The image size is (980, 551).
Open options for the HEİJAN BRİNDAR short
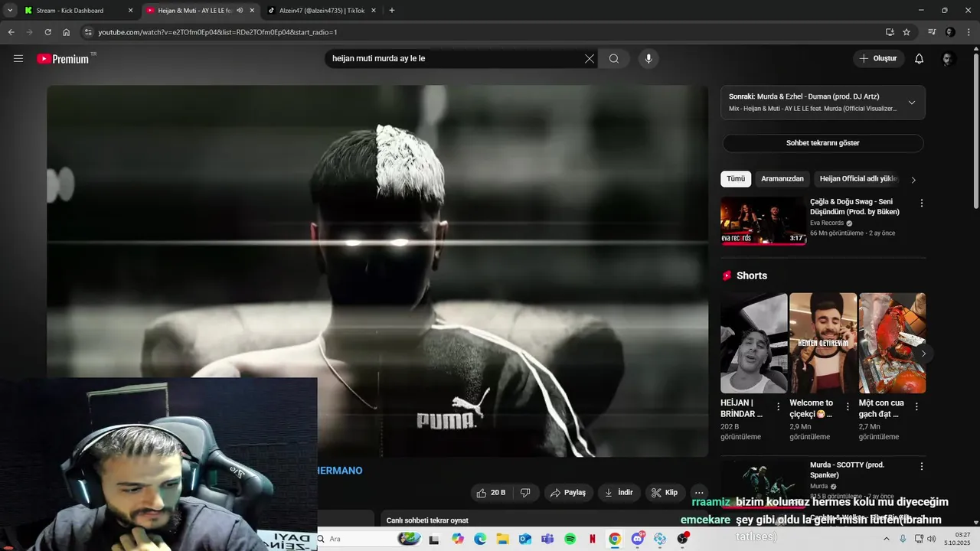point(779,407)
